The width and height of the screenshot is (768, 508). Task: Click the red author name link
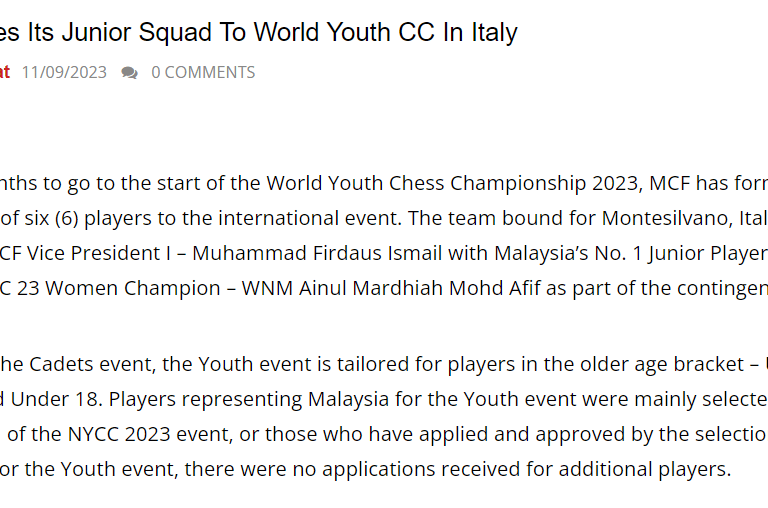point(5,73)
